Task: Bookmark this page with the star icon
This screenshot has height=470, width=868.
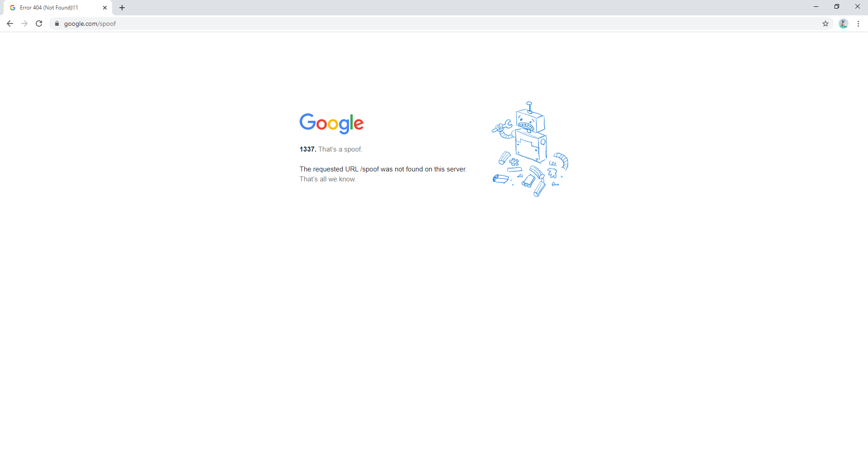Action: coord(826,24)
